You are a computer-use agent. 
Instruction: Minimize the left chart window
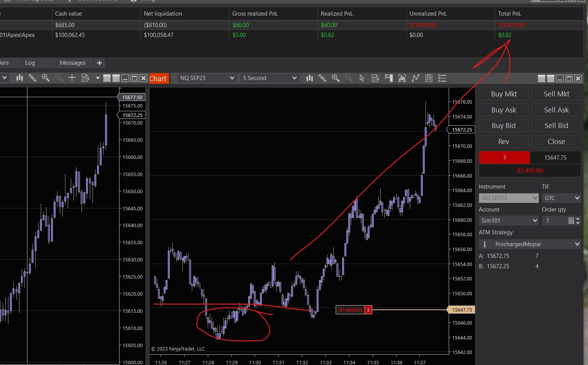(x=125, y=78)
